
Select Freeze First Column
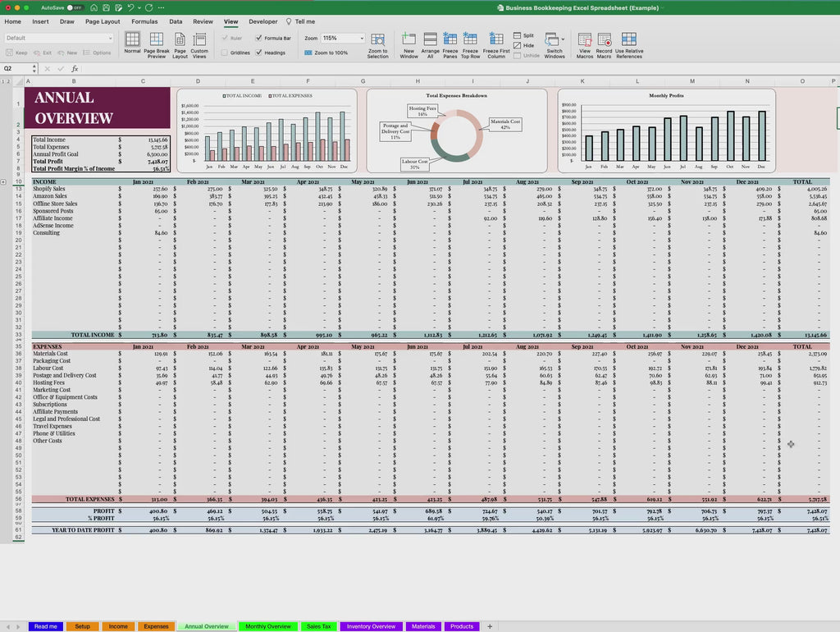[x=495, y=38]
